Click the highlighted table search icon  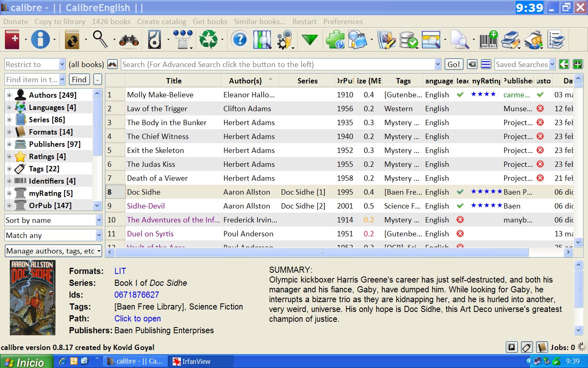[x=431, y=40]
